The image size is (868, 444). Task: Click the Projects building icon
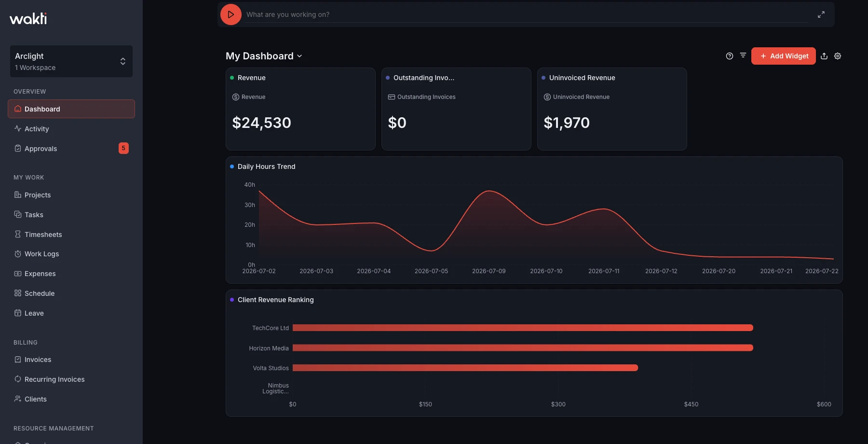pos(18,194)
